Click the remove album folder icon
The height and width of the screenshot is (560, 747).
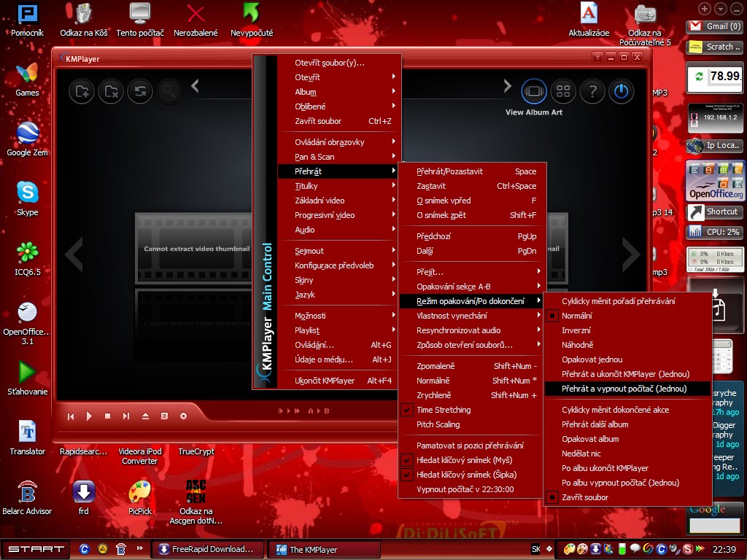click(110, 91)
